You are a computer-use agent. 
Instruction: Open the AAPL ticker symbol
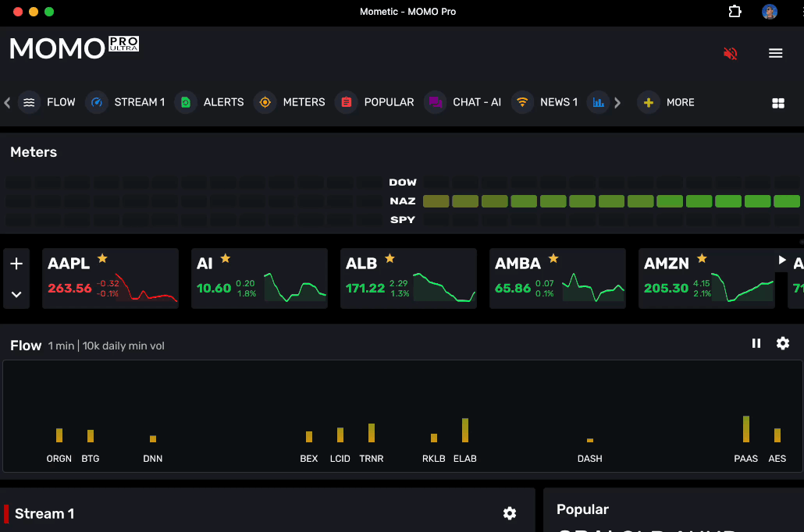tap(69, 264)
